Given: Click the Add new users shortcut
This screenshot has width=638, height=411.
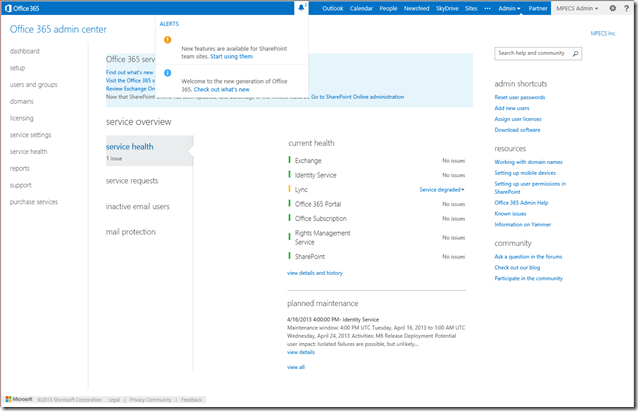Looking at the screenshot, I should click(x=512, y=108).
